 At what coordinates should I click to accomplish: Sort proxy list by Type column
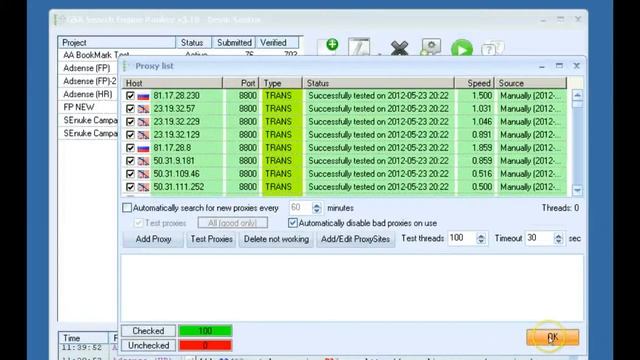[280, 83]
